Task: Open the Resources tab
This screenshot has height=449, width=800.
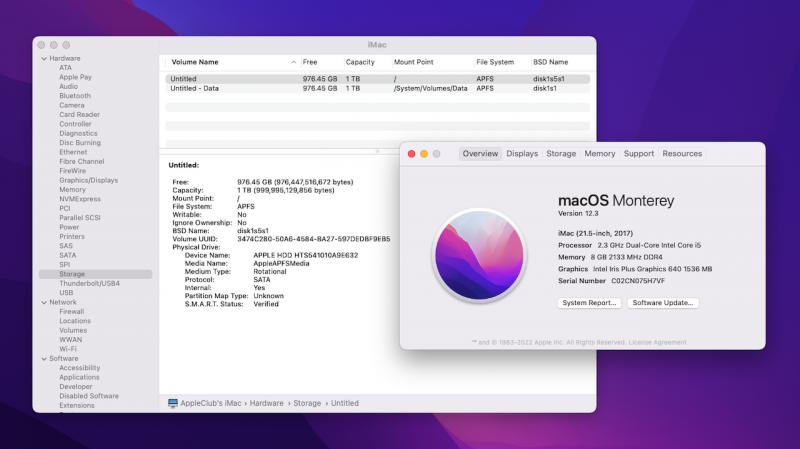Action: pyautogui.click(x=682, y=154)
